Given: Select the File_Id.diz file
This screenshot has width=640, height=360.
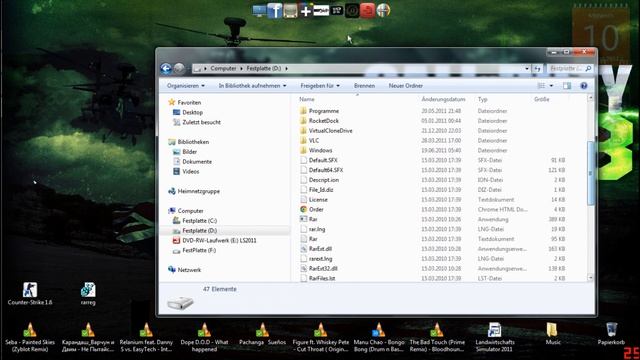Looking at the screenshot, I should 321,190.
